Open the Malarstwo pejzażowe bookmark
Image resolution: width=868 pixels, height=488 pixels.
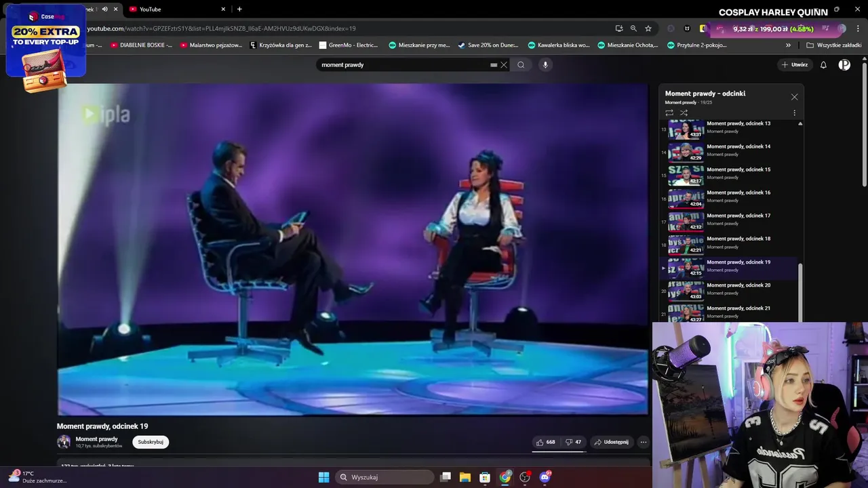click(211, 45)
